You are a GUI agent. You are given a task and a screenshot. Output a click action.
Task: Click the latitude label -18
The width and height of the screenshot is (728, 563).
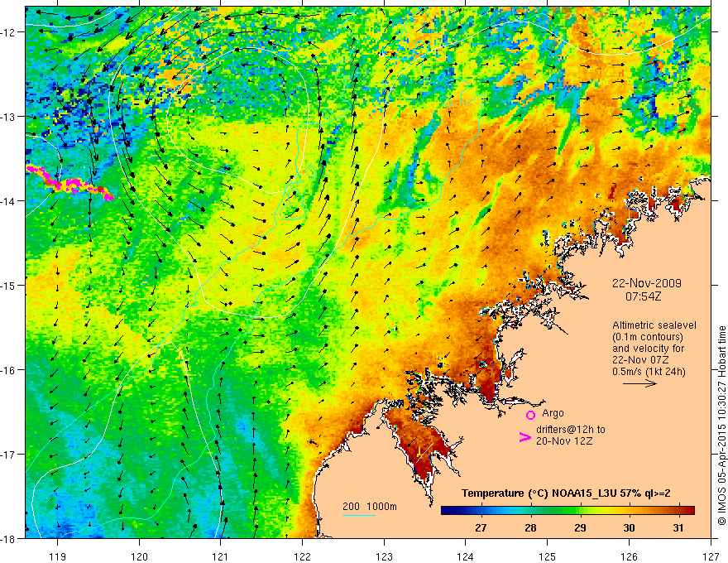pos(9,538)
